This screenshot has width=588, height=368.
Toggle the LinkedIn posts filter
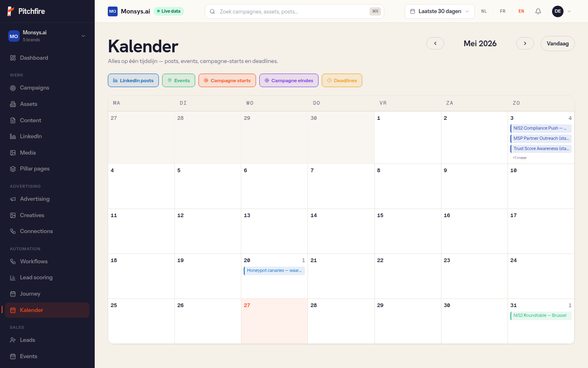tap(133, 81)
